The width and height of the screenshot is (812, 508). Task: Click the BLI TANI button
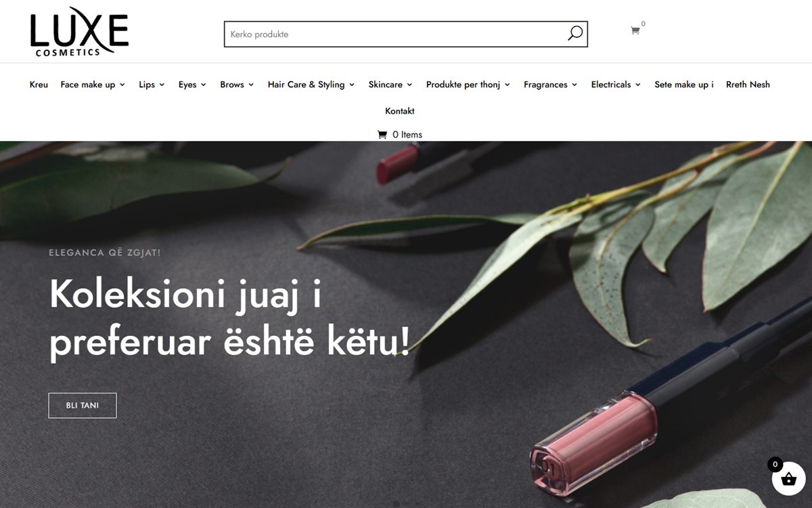pos(83,406)
